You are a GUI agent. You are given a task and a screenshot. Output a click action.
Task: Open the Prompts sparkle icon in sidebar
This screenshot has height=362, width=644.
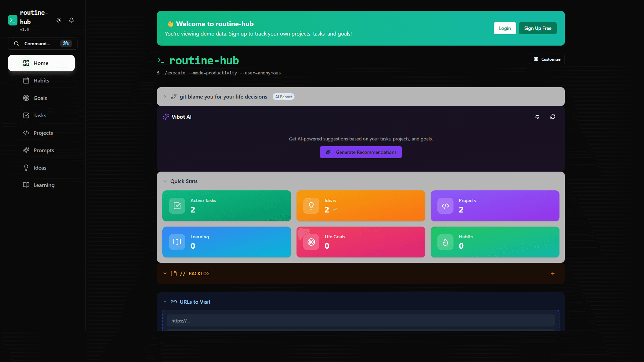pyautogui.click(x=26, y=150)
